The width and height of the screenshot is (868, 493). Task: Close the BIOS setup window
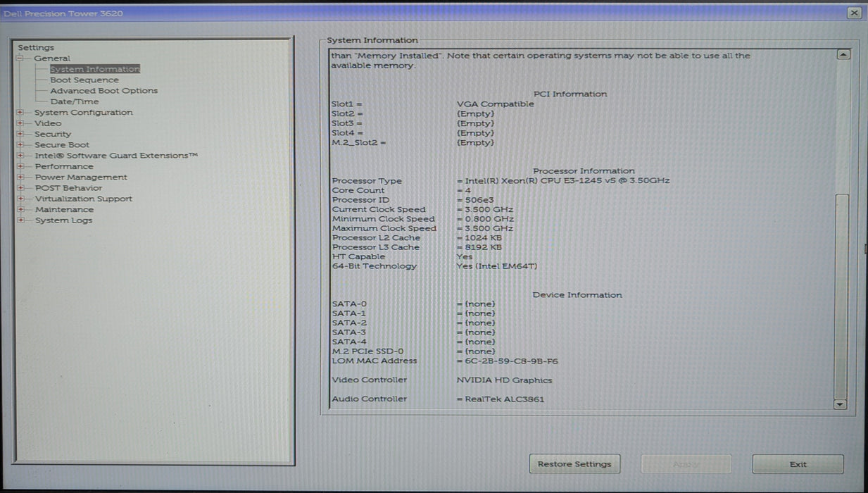point(854,13)
